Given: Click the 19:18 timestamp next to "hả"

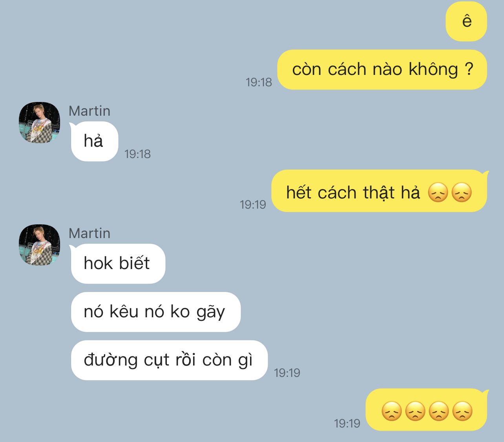Looking at the screenshot, I should 137,154.
